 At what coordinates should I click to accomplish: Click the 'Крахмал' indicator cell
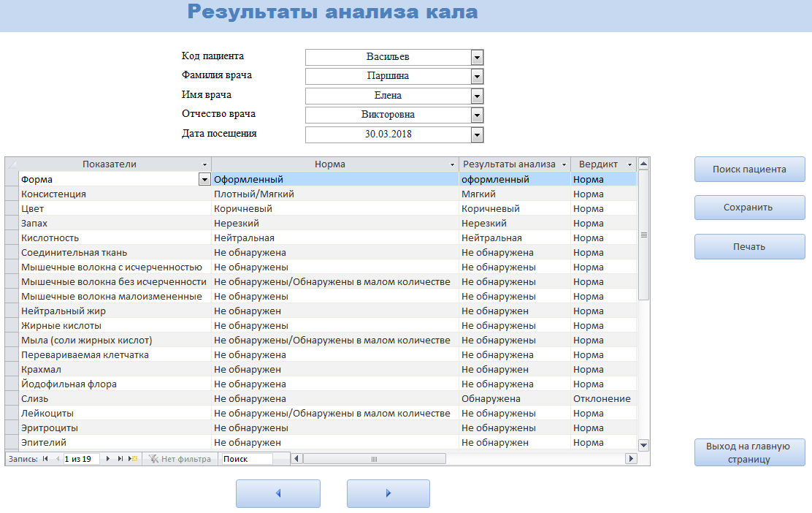(x=115, y=370)
